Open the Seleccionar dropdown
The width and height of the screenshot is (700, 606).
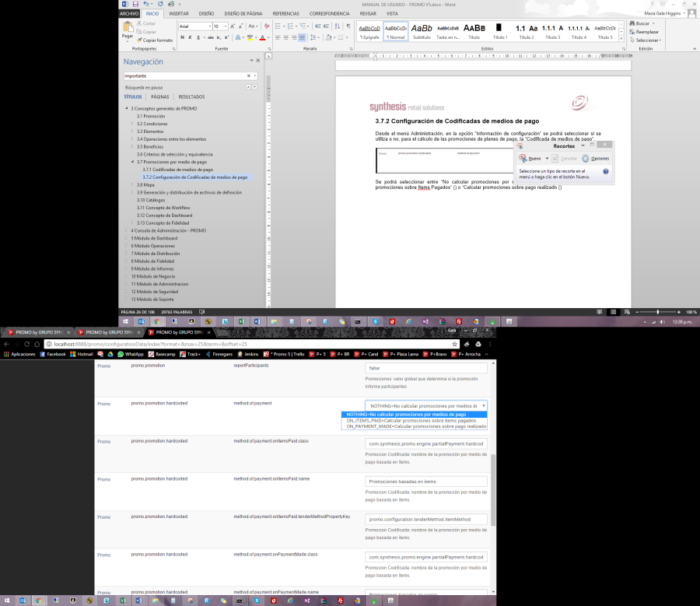point(646,40)
